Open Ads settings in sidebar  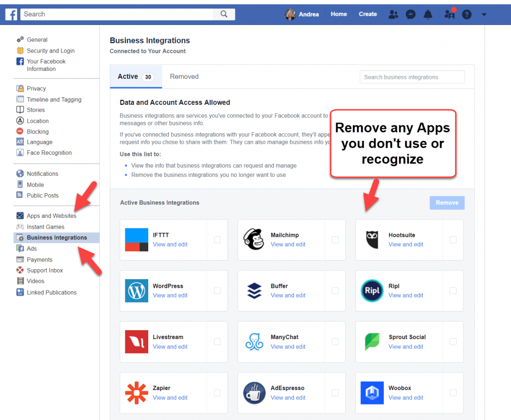click(31, 249)
